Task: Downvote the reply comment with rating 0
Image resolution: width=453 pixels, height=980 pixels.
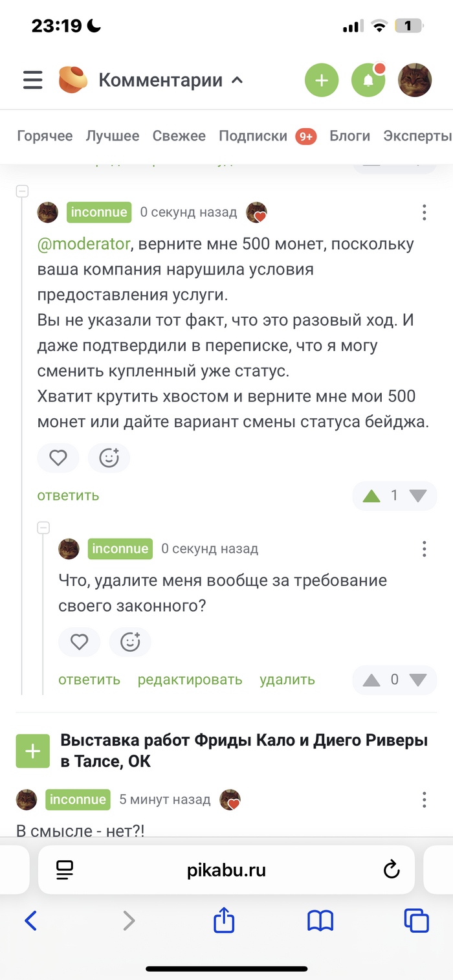Action: point(418,680)
